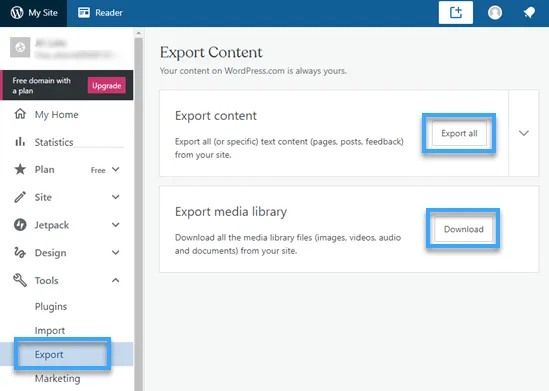The image size is (549, 391).
Task: Click the Design label in sidebar
Action: pos(50,253)
